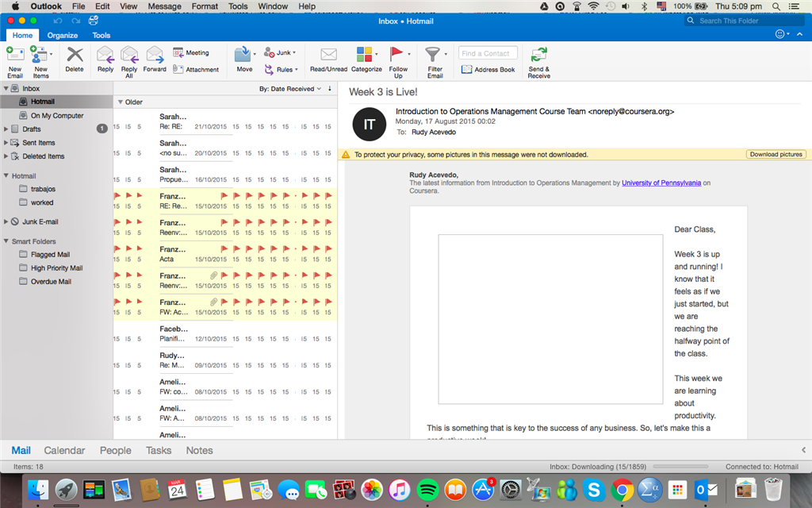The height and width of the screenshot is (508, 812).
Task: Select the Flagged Mail smart folder
Action: (50, 255)
